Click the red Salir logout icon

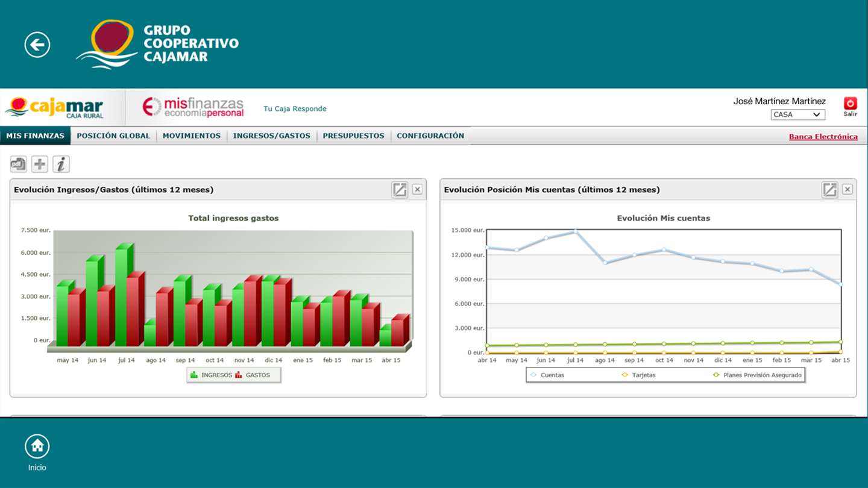point(851,104)
